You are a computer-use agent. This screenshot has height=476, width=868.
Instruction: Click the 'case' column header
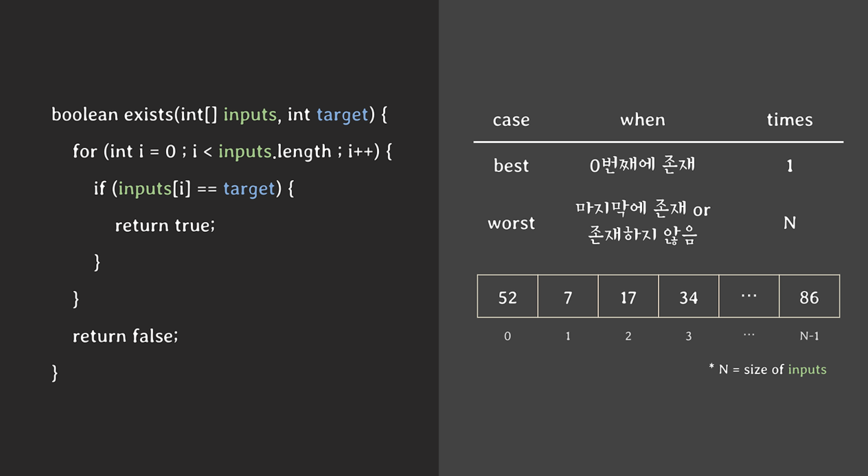(x=511, y=120)
